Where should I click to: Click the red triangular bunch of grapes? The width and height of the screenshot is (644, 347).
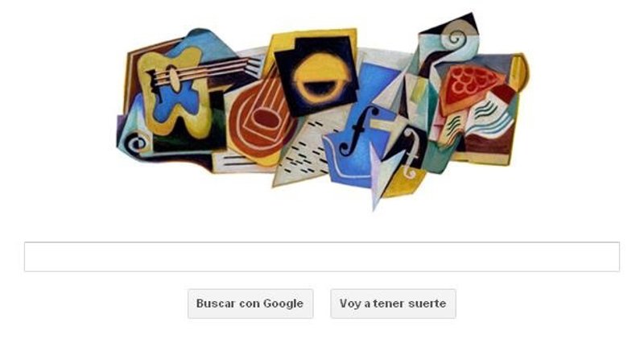click(469, 85)
